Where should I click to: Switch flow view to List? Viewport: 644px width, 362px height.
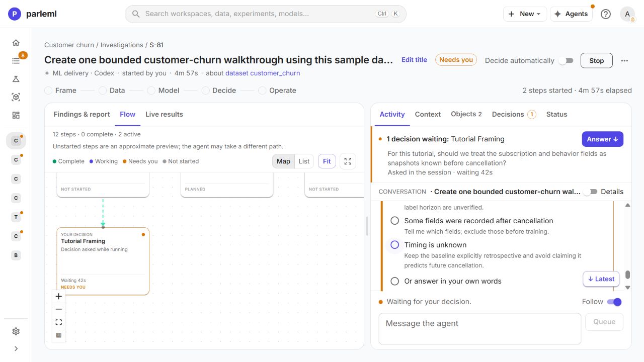304,161
